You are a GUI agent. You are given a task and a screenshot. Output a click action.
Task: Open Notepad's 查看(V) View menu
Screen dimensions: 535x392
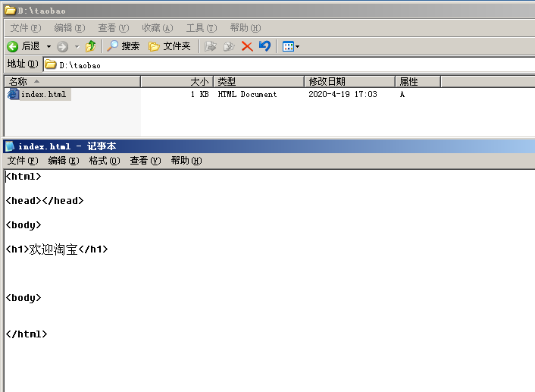(x=145, y=160)
